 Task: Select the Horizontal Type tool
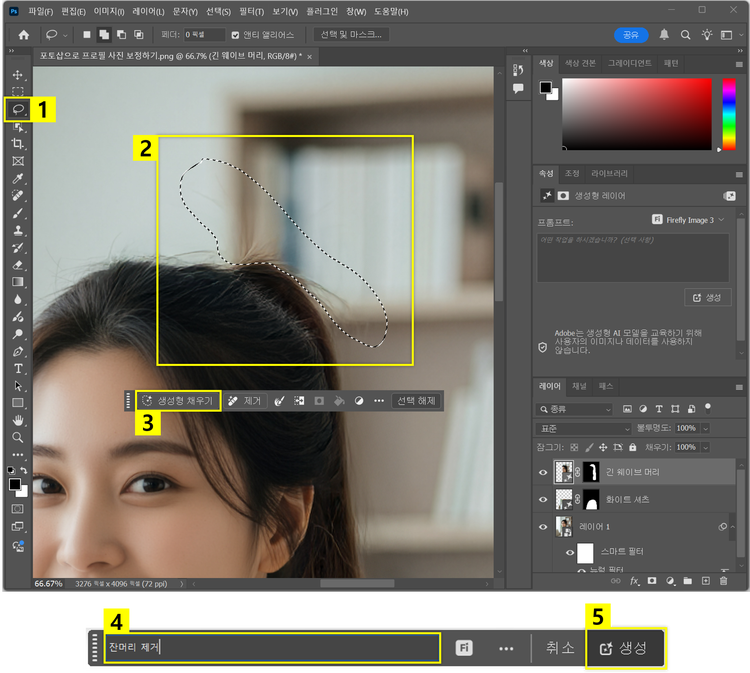click(x=18, y=368)
